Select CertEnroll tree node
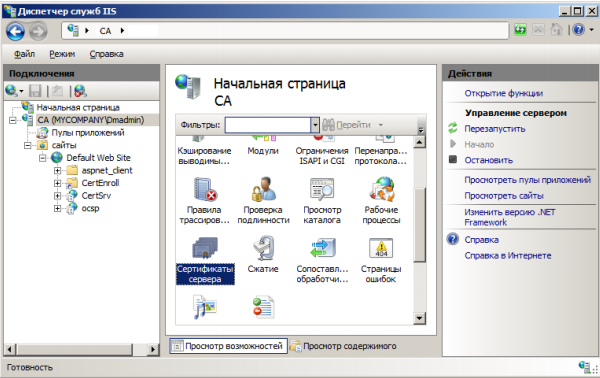 100,183
